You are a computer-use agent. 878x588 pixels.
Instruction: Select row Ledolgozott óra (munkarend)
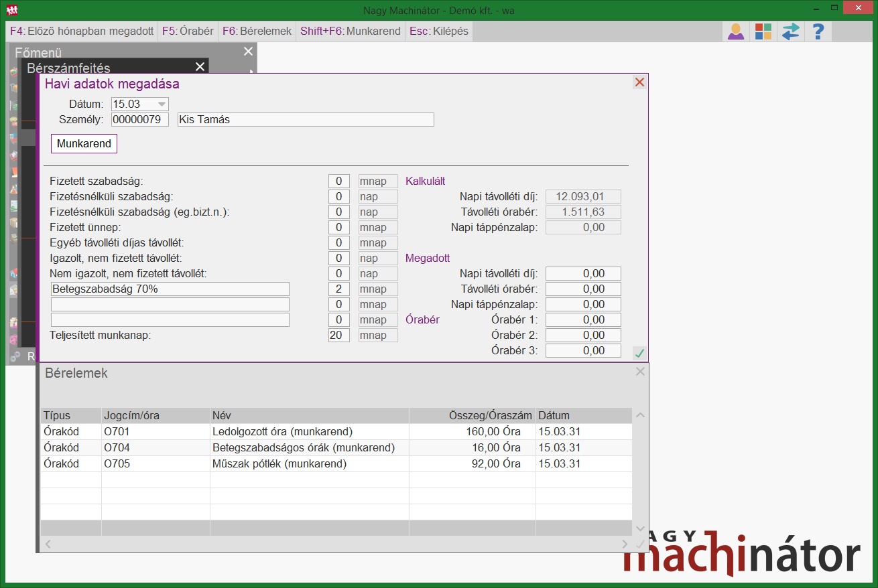336,431
